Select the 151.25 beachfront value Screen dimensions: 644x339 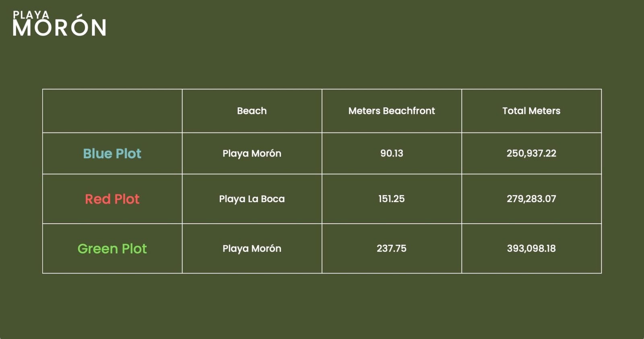pos(391,199)
